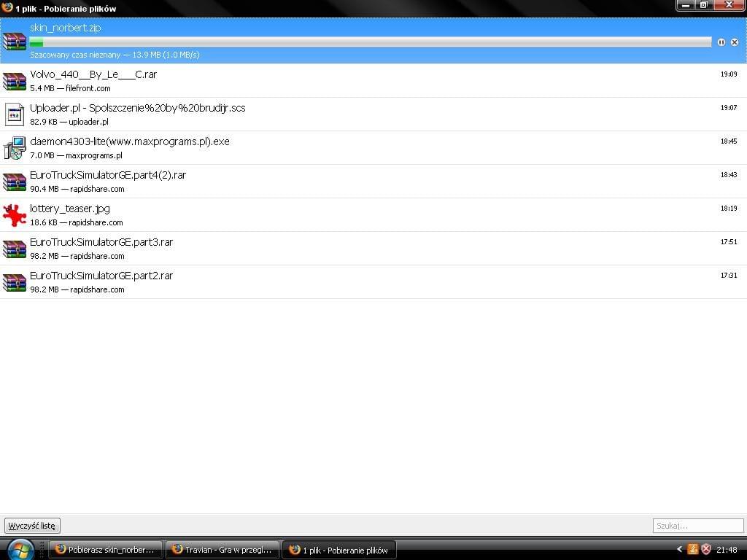Click the red shield security tray icon
The width and height of the screenshot is (747, 560).
click(705, 549)
